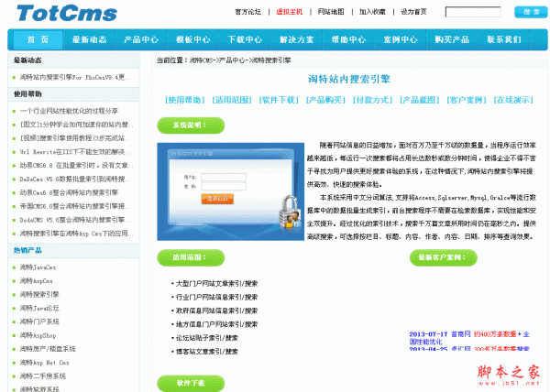Screen dimensions: 550x392
Task: Open the 帮助中心 menu item
Action: pyautogui.click(x=348, y=39)
